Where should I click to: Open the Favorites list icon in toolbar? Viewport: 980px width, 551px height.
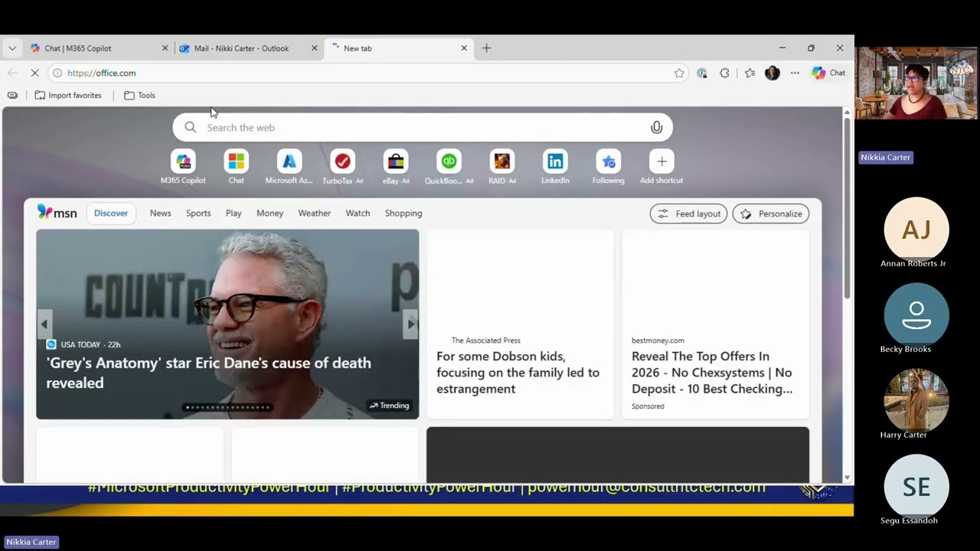click(x=750, y=73)
